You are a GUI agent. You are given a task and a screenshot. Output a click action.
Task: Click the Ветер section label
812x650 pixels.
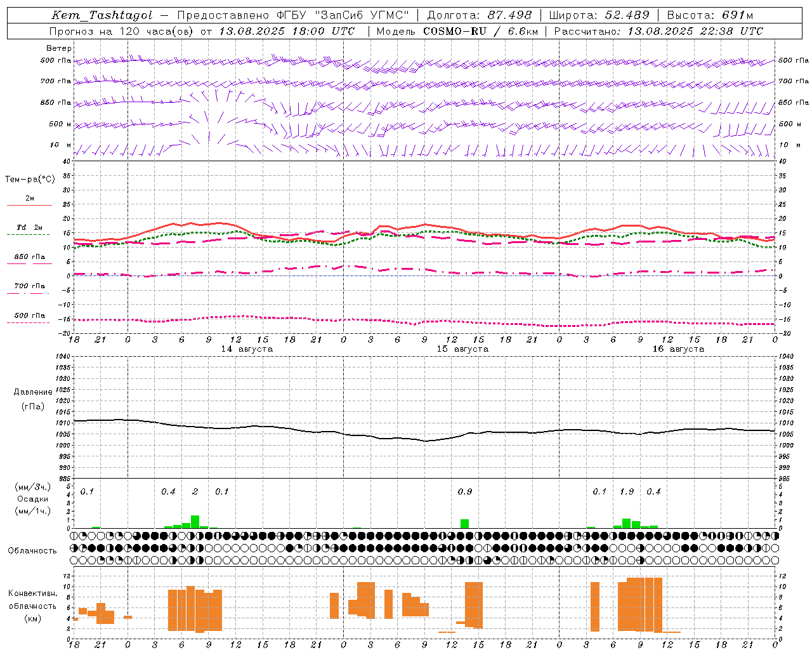(59, 48)
